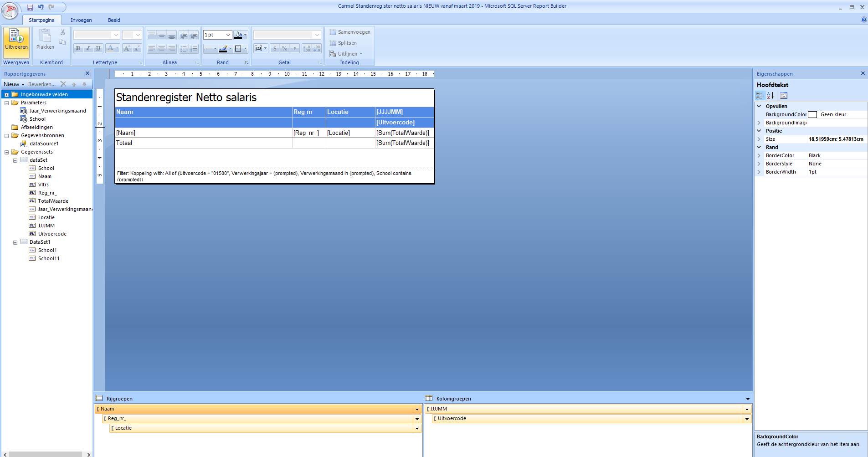
Task: Apply numbered list formatting
Action: coord(194,48)
